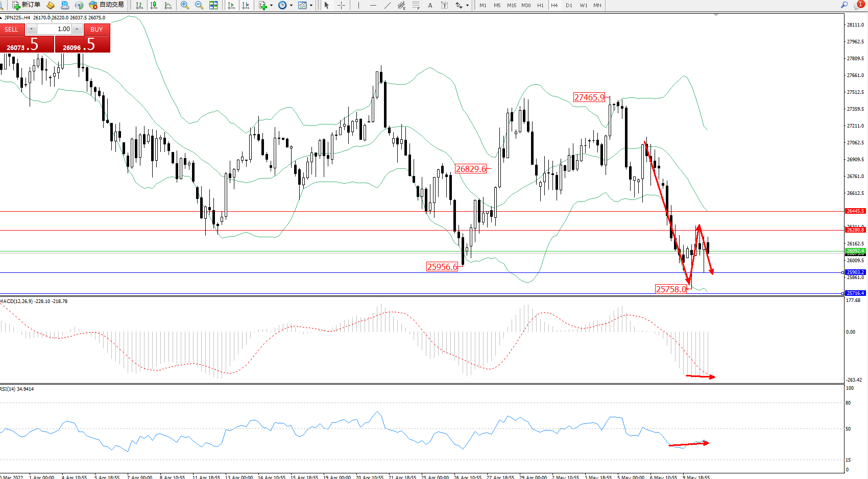Enable chart auto scroll

coord(231,5)
